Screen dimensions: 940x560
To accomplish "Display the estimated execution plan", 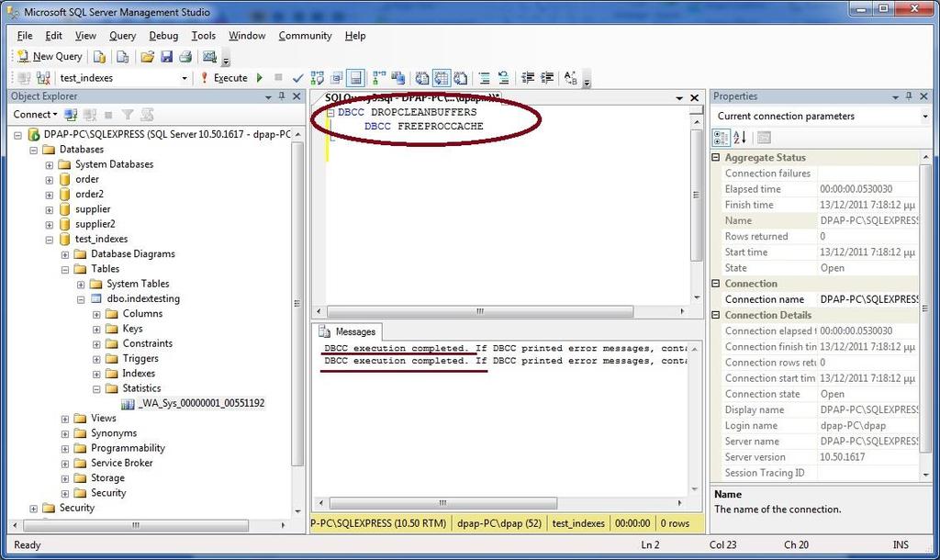I will pyautogui.click(x=317, y=78).
